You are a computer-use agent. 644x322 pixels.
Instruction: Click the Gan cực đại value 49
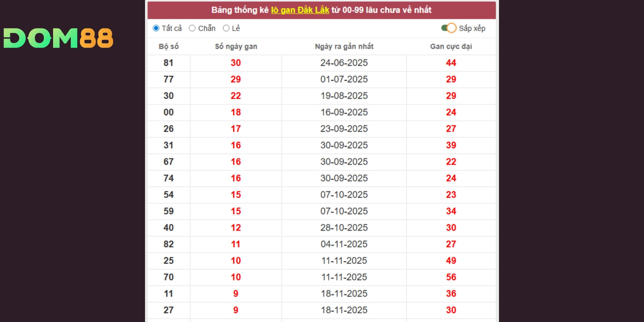click(451, 261)
